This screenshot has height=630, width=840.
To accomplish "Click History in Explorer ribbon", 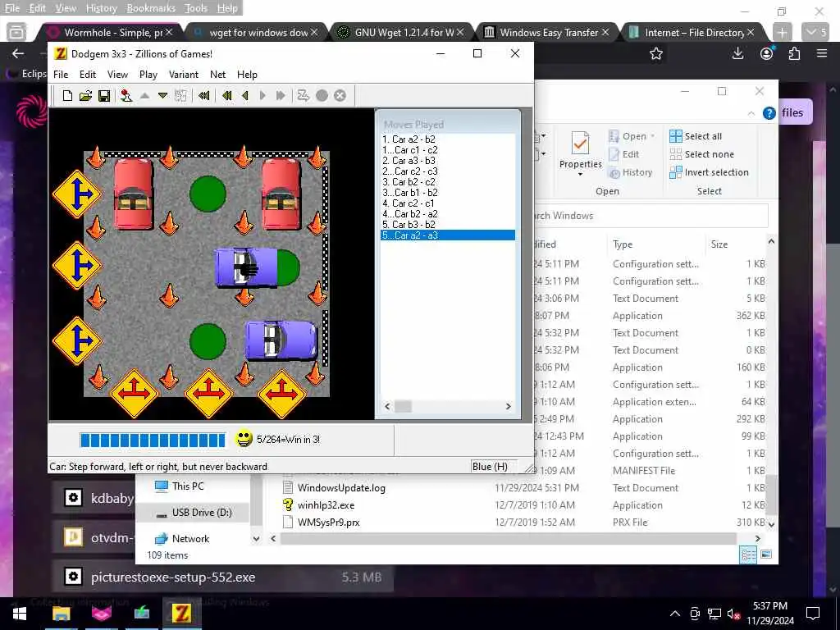I will 631,172.
